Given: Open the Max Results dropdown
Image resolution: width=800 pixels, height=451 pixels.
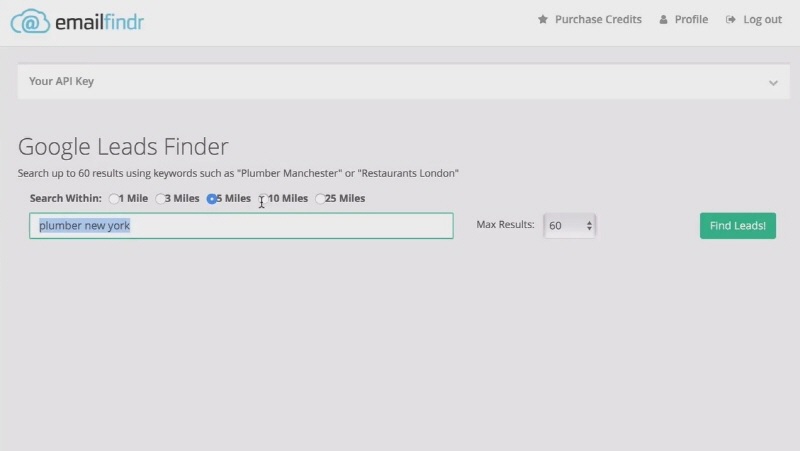Looking at the screenshot, I should pos(569,226).
